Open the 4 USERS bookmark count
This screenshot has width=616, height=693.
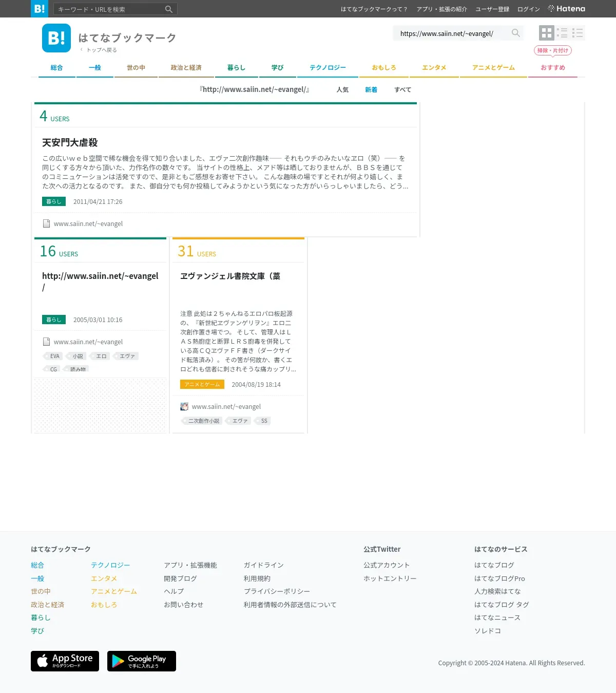[x=54, y=116]
